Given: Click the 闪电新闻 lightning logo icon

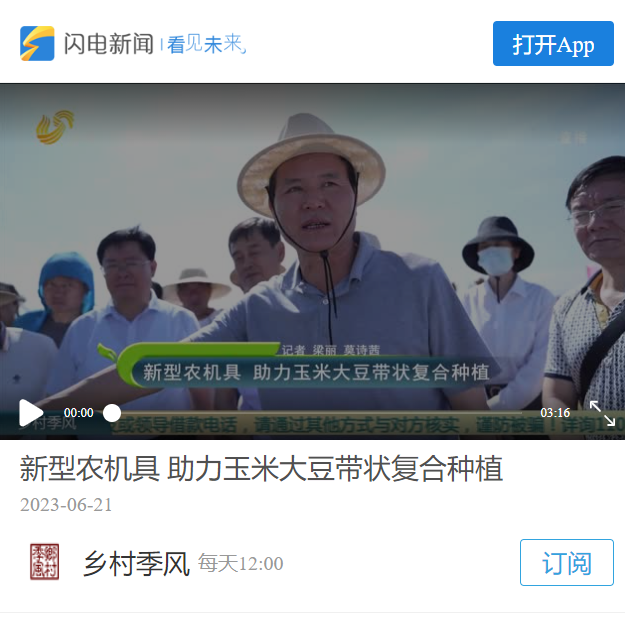Looking at the screenshot, I should point(37,43).
